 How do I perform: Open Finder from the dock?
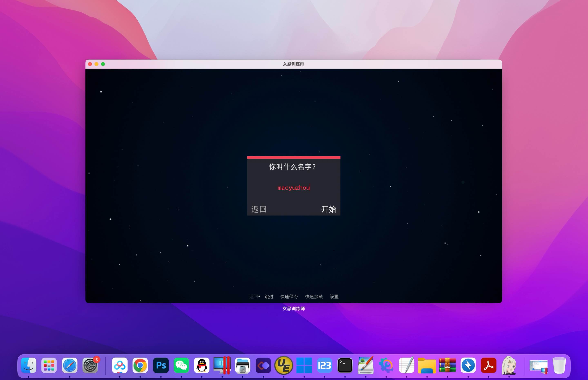click(x=29, y=365)
